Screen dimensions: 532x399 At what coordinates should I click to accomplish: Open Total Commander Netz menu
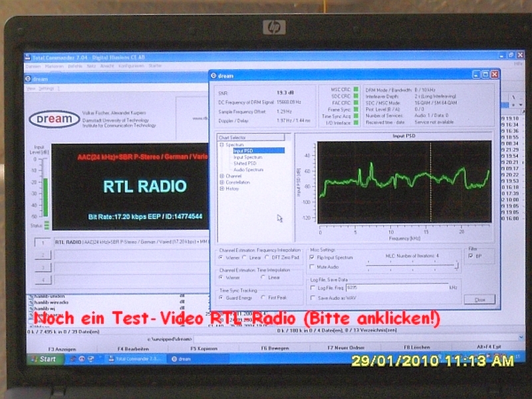pyautogui.click(x=91, y=66)
